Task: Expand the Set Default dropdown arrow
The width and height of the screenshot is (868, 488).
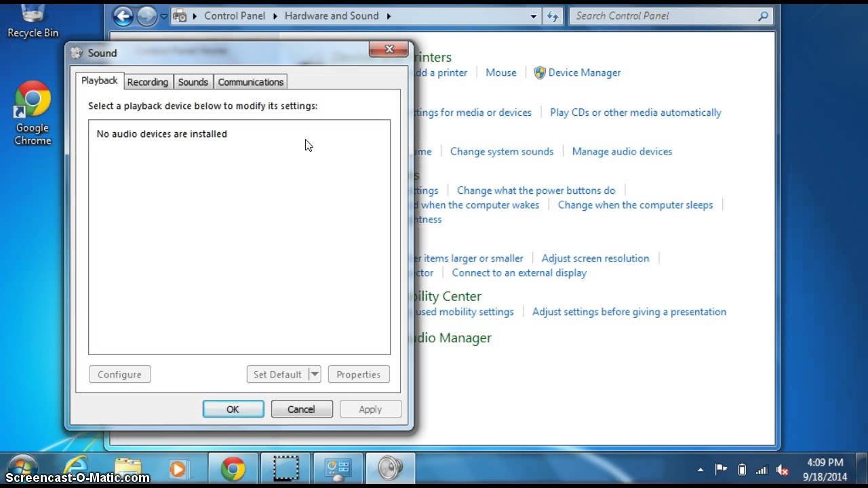Action: click(315, 373)
